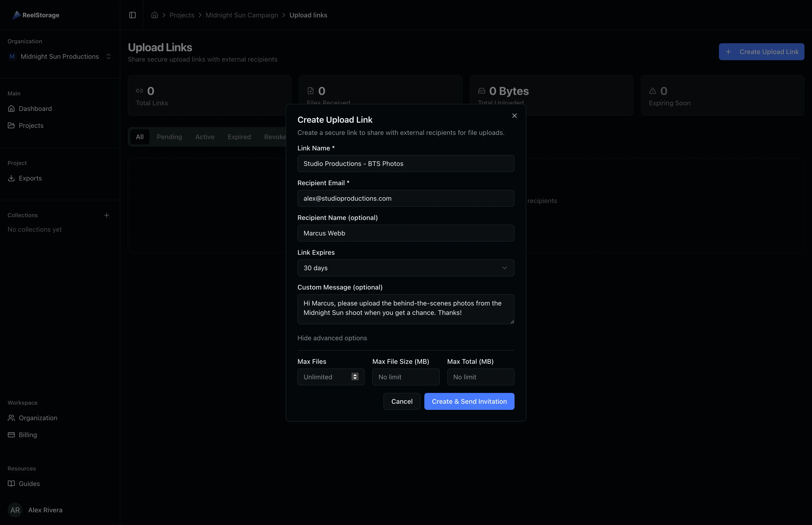Viewport: 812px width, 525px height.
Task: Switch organization via the Midnight Sun chevron
Action: click(x=109, y=56)
